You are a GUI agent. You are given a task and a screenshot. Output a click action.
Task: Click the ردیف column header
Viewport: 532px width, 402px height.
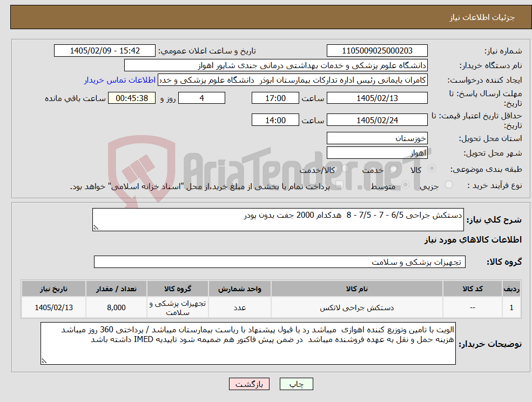tap(511, 289)
